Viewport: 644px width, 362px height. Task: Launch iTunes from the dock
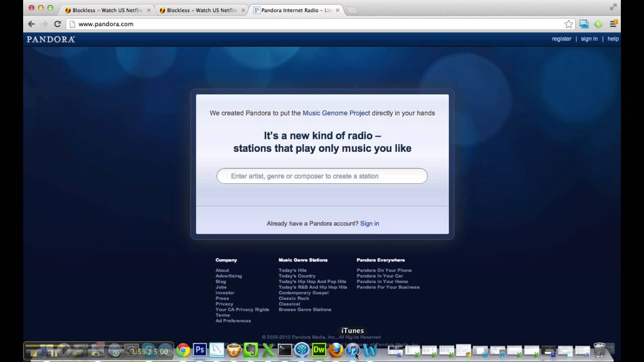coord(353,350)
